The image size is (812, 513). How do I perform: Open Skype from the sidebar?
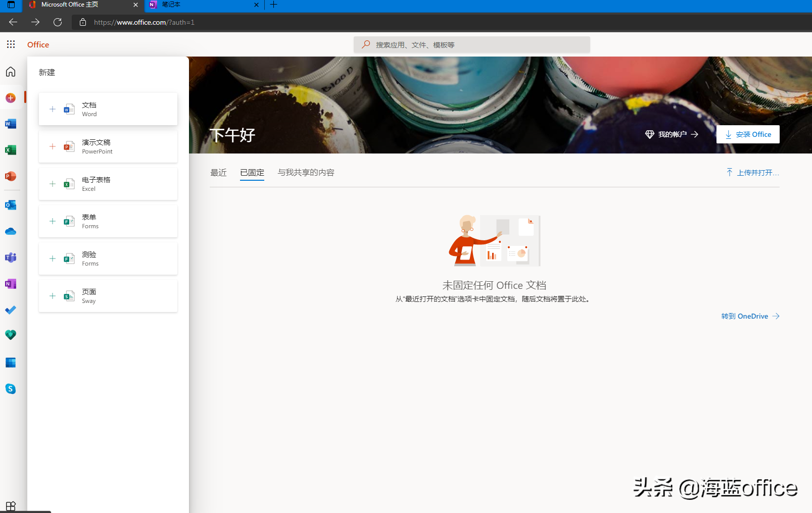pos(11,389)
